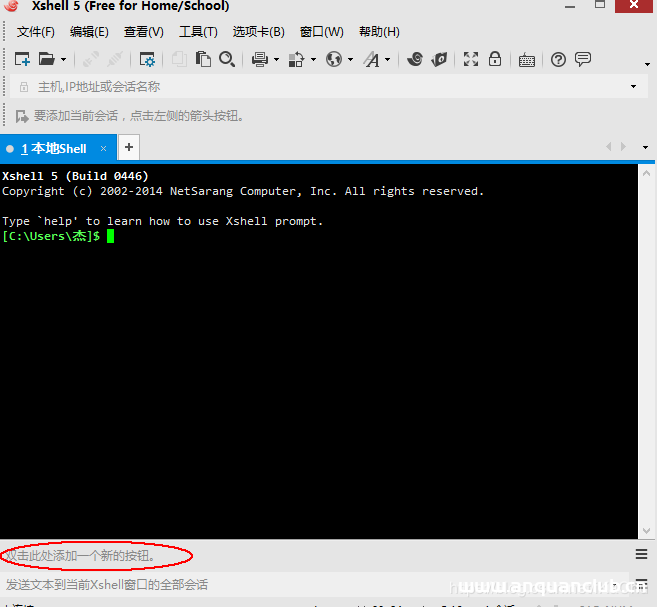Click the greyed-out connect plug icon
The width and height of the screenshot is (657, 607).
tap(91, 59)
